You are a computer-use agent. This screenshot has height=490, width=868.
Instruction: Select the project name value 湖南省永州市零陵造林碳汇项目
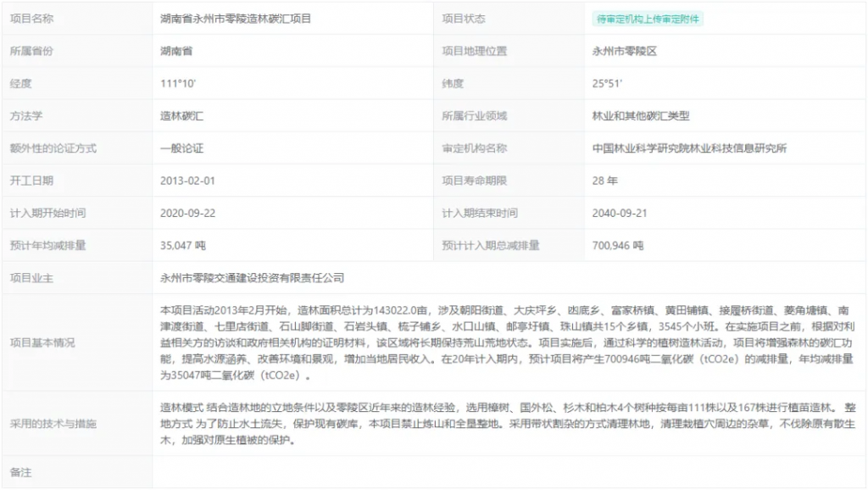[235, 19]
